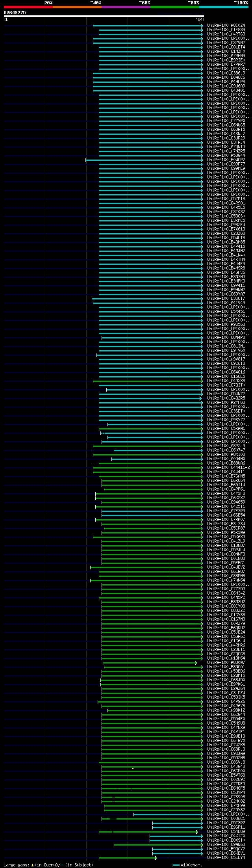Select hit label UniRef100_B6KBV1
Viewport: 252px width, 868px height.
[226, 853]
